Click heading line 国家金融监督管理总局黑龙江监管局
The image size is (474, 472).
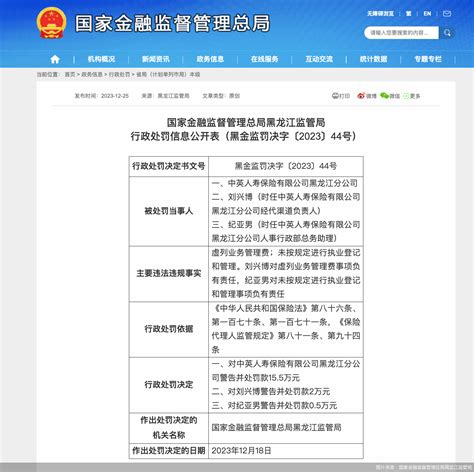coord(246,122)
